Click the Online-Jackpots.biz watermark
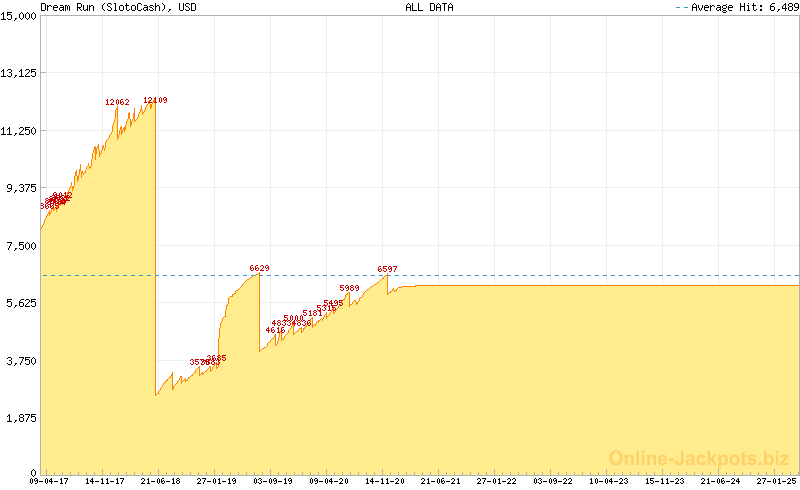Image resolution: width=800 pixels, height=490 pixels. pos(693,458)
